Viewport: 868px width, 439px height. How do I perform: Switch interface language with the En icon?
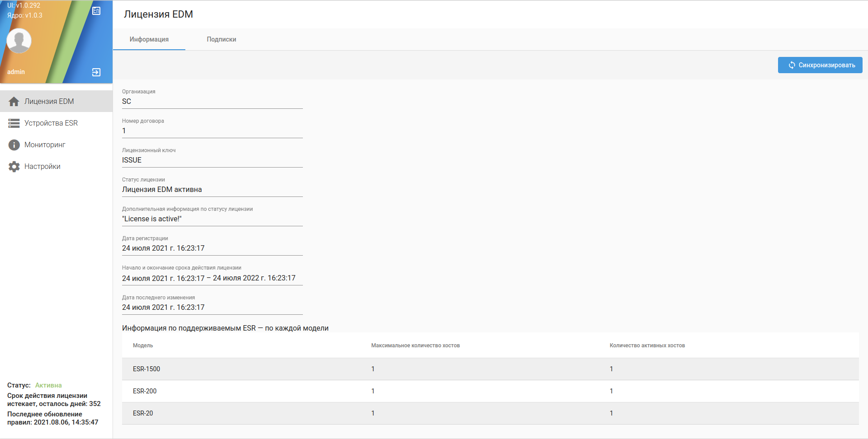(96, 11)
